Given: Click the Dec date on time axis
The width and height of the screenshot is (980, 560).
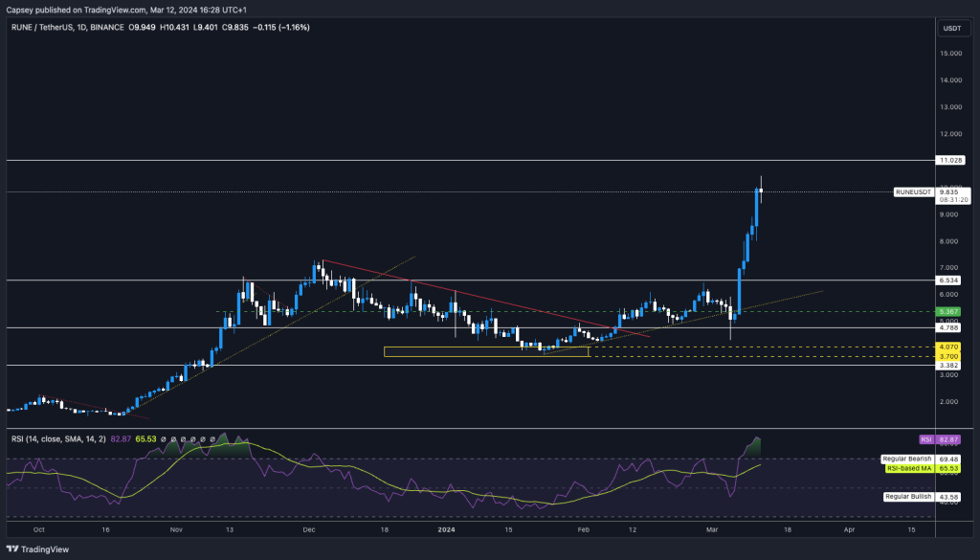Looking at the screenshot, I should [307, 528].
